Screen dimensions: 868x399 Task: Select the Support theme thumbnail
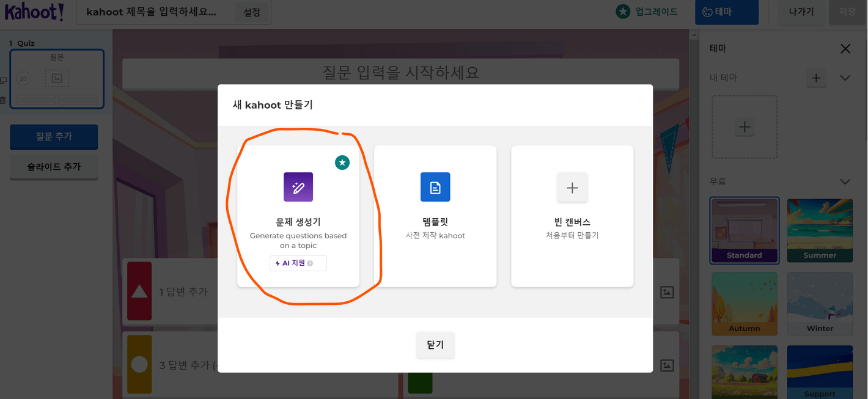click(820, 372)
